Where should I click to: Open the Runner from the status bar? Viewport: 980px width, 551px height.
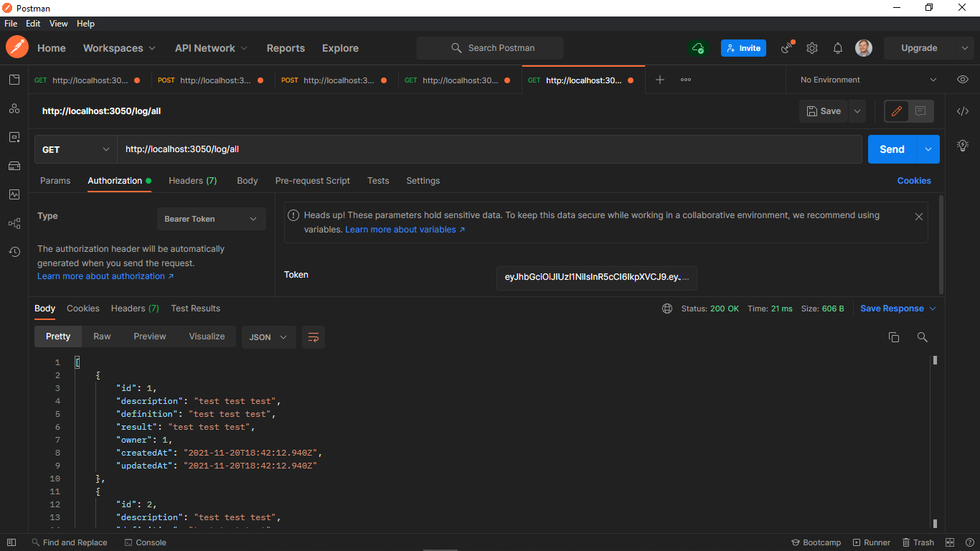[x=872, y=542]
